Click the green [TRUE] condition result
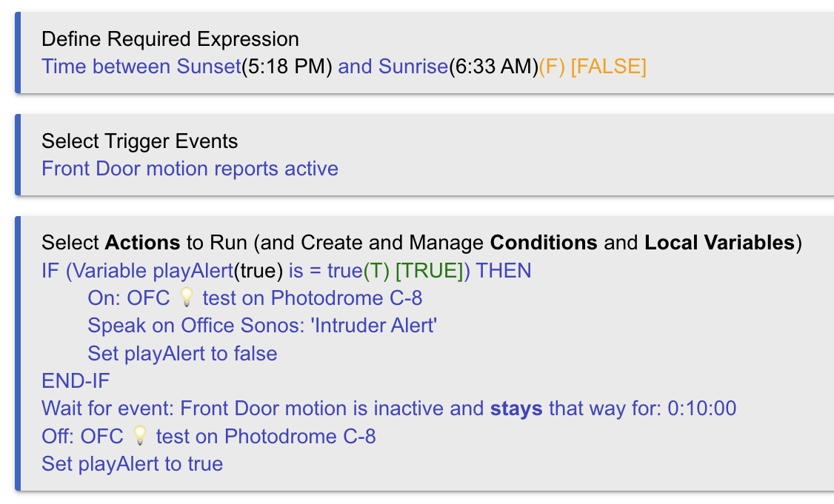This screenshot has height=504, width=834. coord(430,271)
